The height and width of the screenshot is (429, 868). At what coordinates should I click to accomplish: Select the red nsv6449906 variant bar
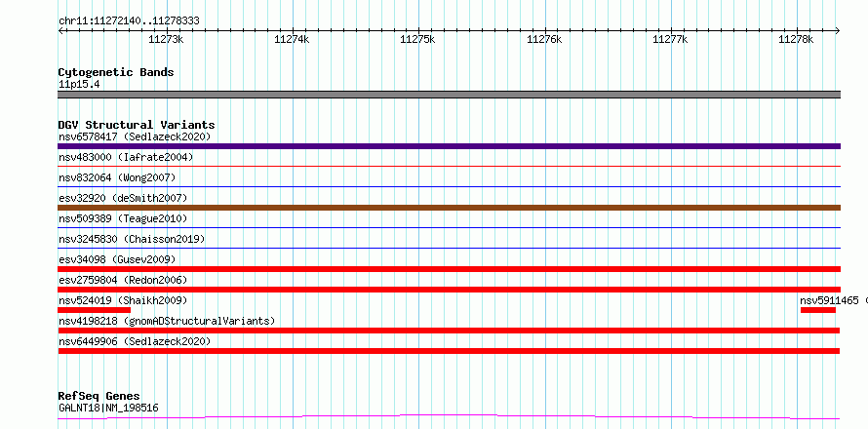[449, 351]
